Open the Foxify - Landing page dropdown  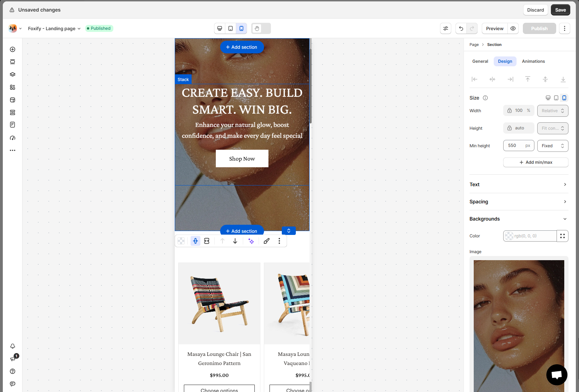(54, 28)
